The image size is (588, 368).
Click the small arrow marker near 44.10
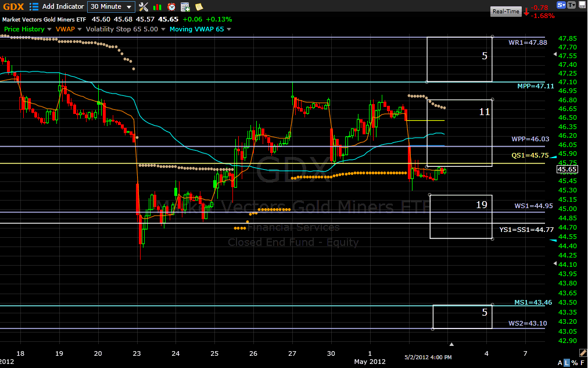click(555, 264)
